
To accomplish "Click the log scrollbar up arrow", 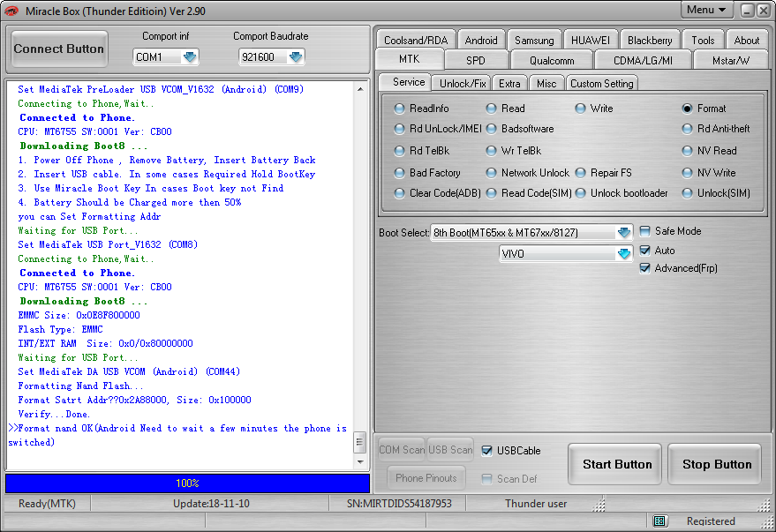I will [x=360, y=89].
